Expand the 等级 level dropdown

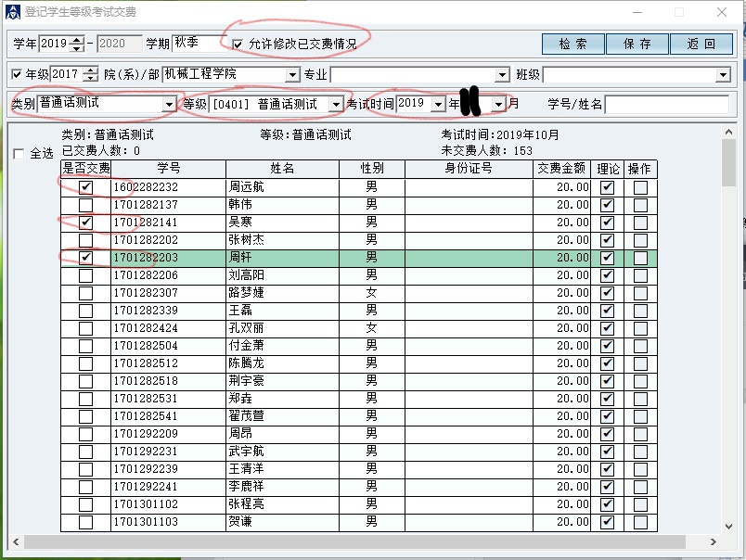pyautogui.click(x=335, y=105)
